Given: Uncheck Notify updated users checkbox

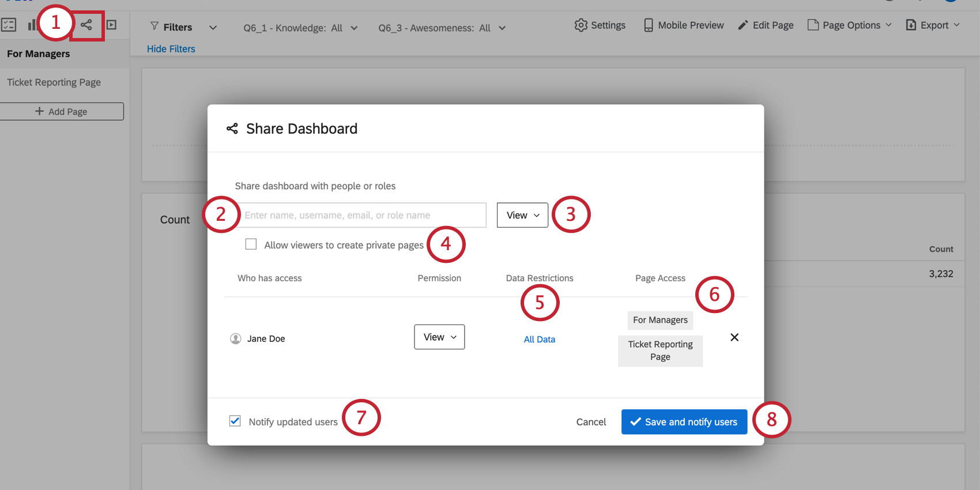Looking at the screenshot, I should click(235, 421).
